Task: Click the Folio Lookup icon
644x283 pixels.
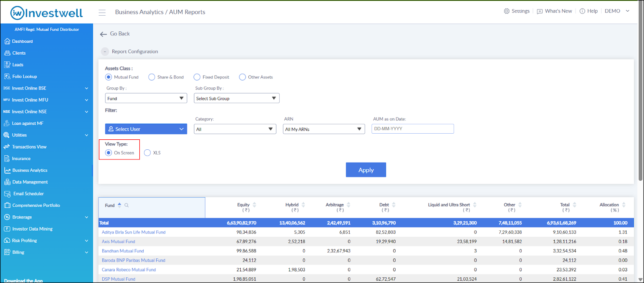Action: tap(7, 76)
